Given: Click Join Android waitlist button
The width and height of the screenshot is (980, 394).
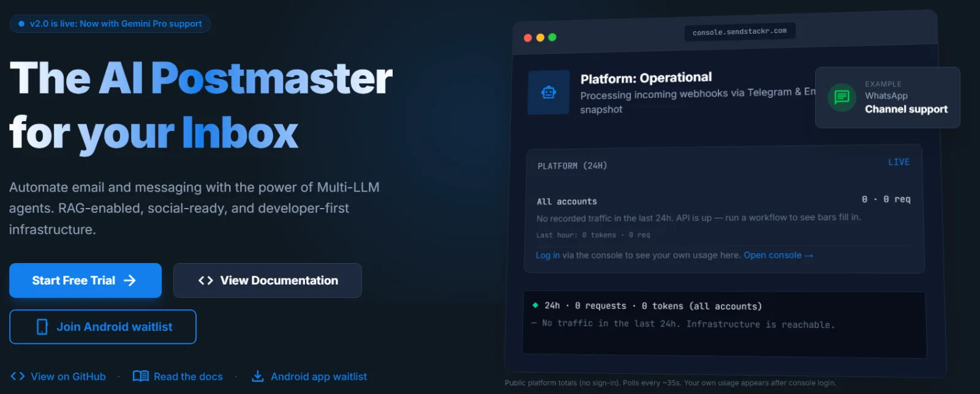Looking at the screenshot, I should pyautogui.click(x=103, y=327).
